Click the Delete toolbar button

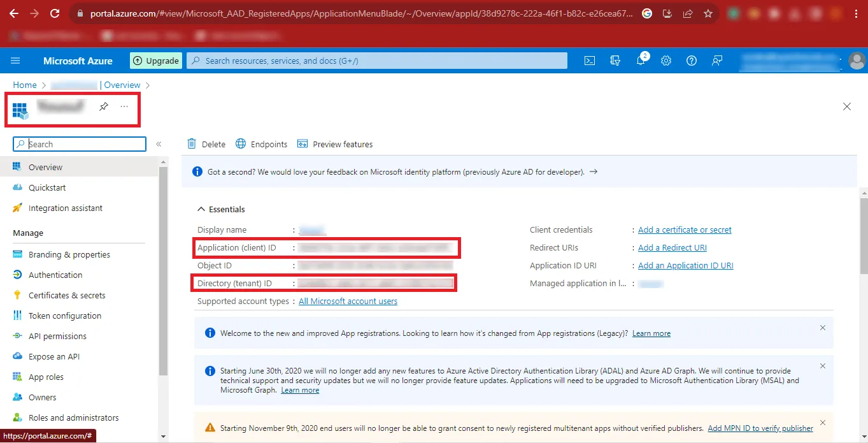click(207, 144)
